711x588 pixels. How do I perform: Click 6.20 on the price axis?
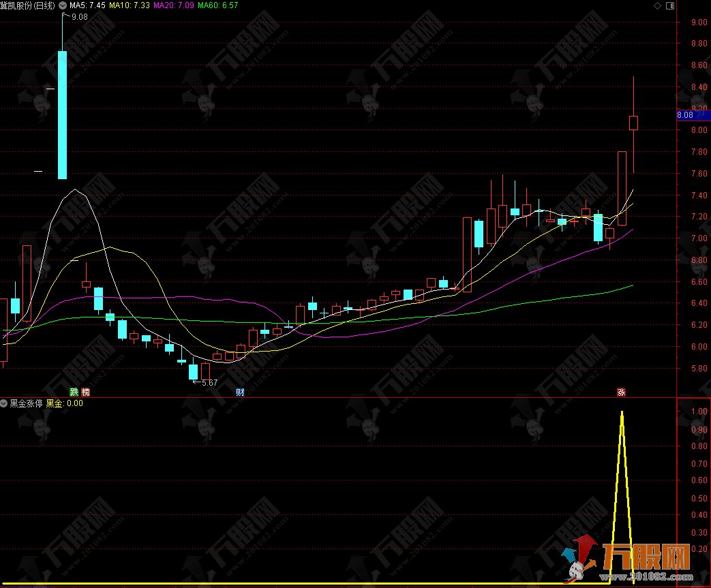(x=699, y=325)
